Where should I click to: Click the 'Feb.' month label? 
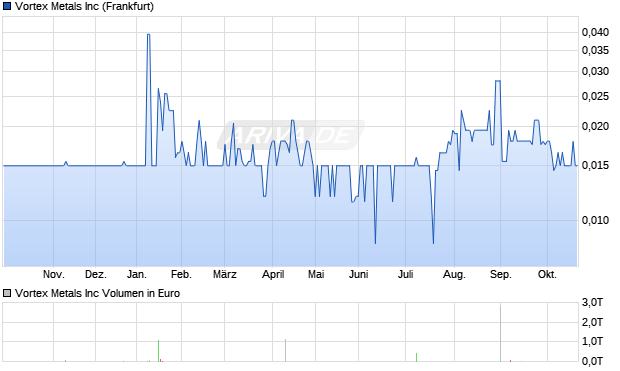pyautogui.click(x=181, y=274)
